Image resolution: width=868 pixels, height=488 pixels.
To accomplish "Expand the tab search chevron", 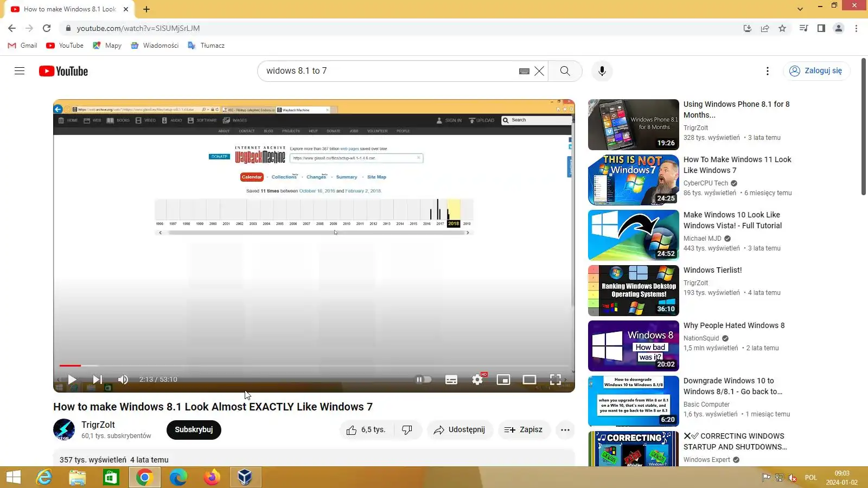I will (800, 9).
